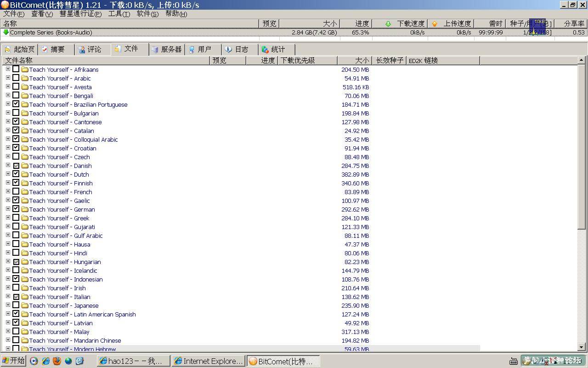Image resolution: width=588 pixels, height=368 pixels.
Task: Click the Windows 开始 start button
Action: (x=13, y=361)
